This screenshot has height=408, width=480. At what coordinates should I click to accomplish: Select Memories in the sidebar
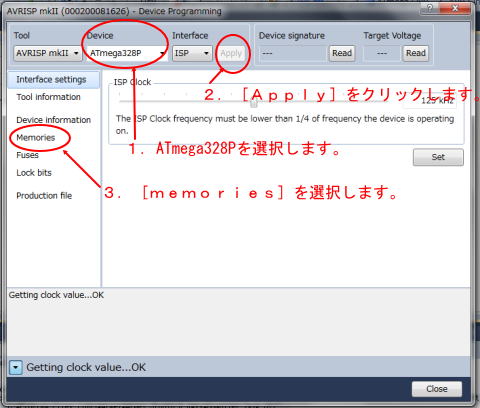pyautogui.click(x=36, y=137)
